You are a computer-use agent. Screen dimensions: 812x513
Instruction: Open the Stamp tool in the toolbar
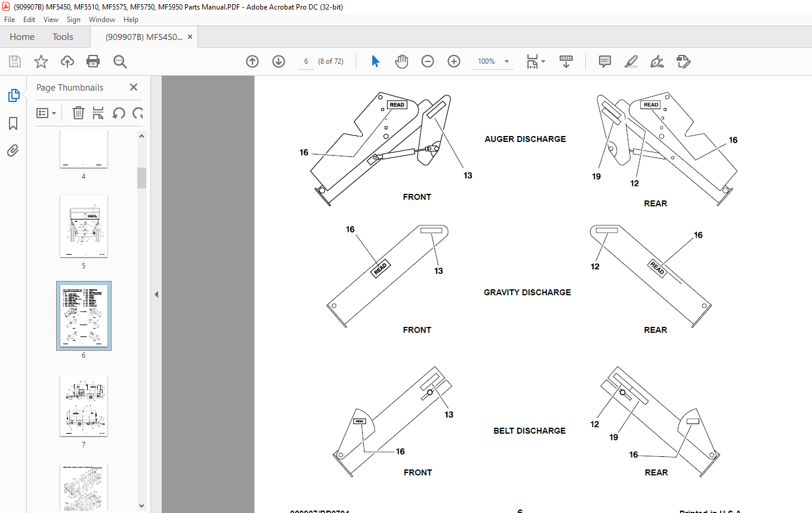coord(683,61)
